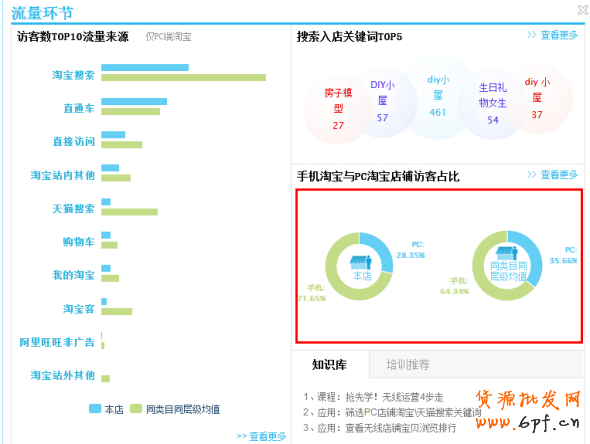Click the shop icon inside 本店 donut chart
Viewport: 590px width, 444px height.
[360, 262]
